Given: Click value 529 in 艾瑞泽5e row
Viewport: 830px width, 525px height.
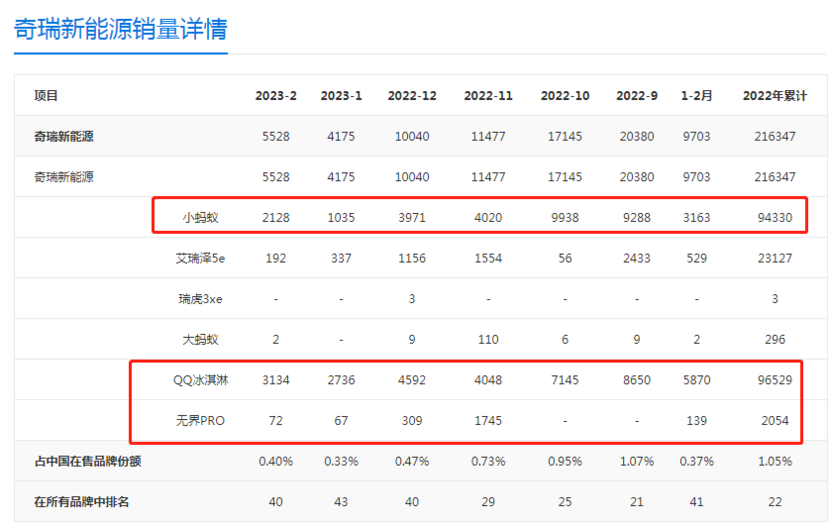Looking at the screenshot, I should (x=697, y=258).
